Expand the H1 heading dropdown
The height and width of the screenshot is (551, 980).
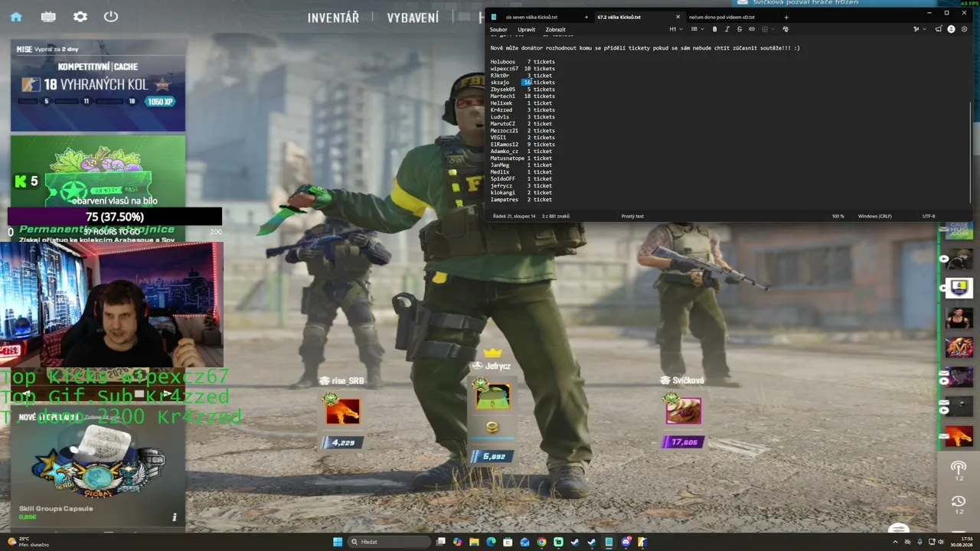click(675, 29)
